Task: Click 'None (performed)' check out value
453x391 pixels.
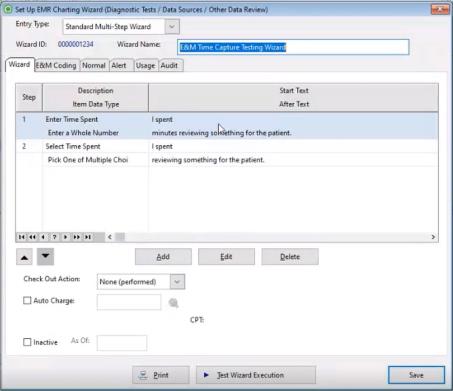Action: pos(128,282)
